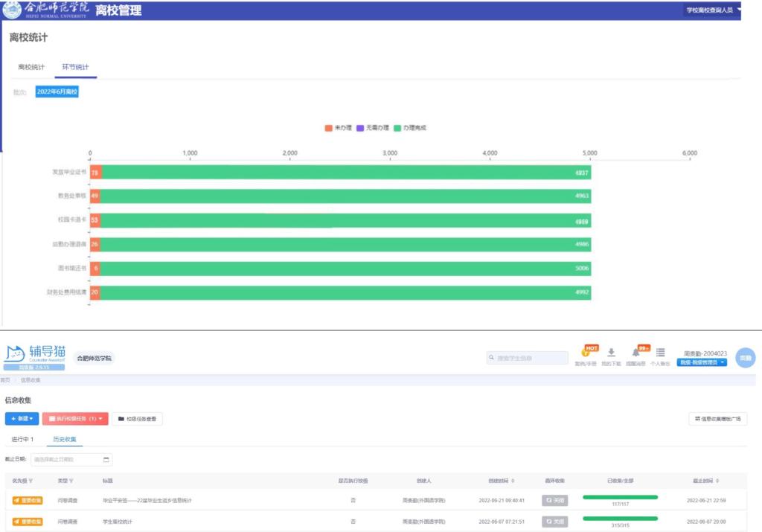Screen dimensions: 762x532
Task: Toggle 无需办理 legend series
Action: (x=372, y=128)
